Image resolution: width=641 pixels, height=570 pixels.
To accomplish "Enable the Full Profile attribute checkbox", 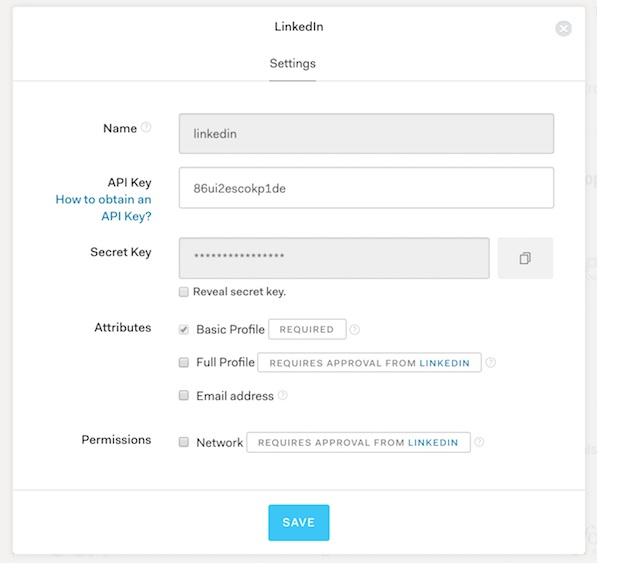I will tap(184, 362).
